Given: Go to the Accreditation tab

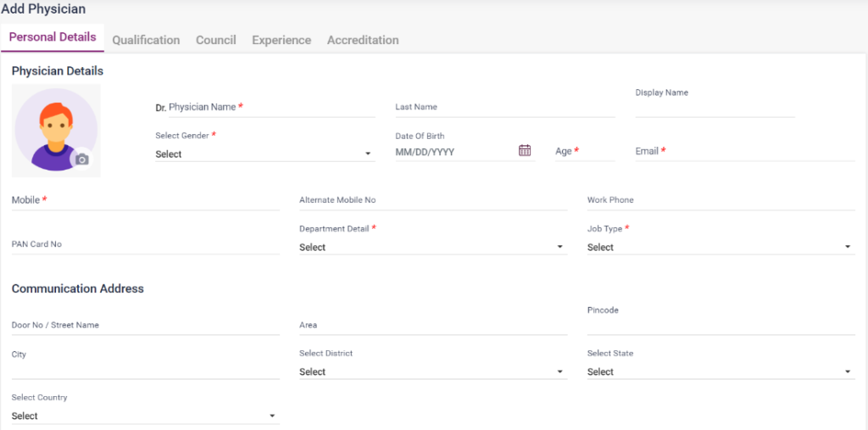Looking at the screenshot, I should point(363,40).
